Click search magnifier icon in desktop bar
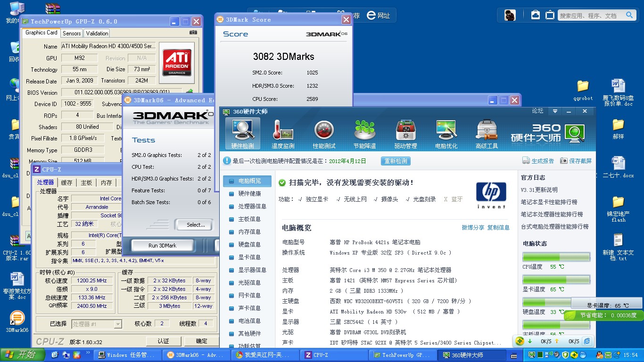644x362 pixels. pos(629,15)
